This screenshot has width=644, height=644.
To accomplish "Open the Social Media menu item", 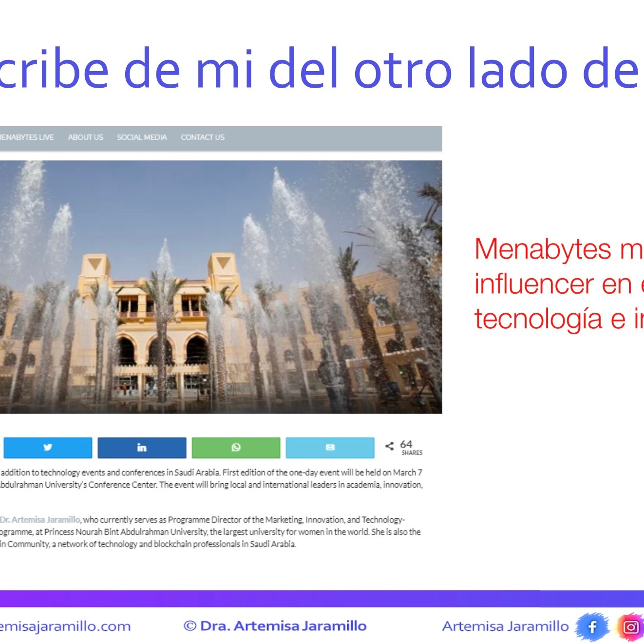I will click(x=142, y=137).
